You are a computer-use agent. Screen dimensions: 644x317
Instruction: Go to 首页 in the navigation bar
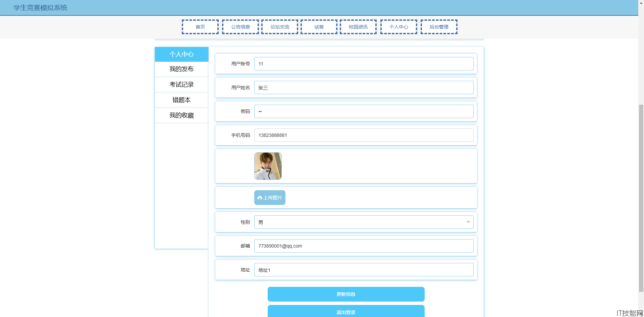point(200,27)
